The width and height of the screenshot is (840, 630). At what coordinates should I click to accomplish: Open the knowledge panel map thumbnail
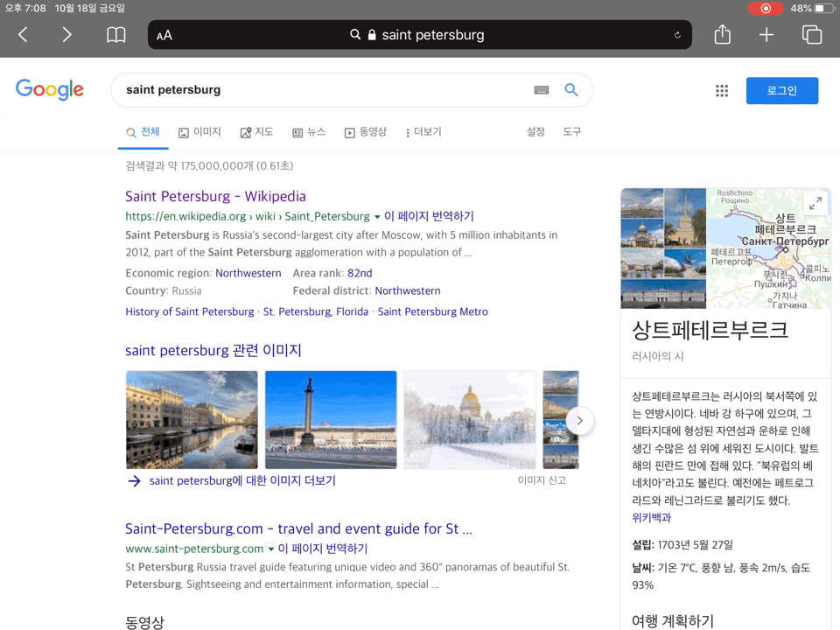[x=769, y=248]
